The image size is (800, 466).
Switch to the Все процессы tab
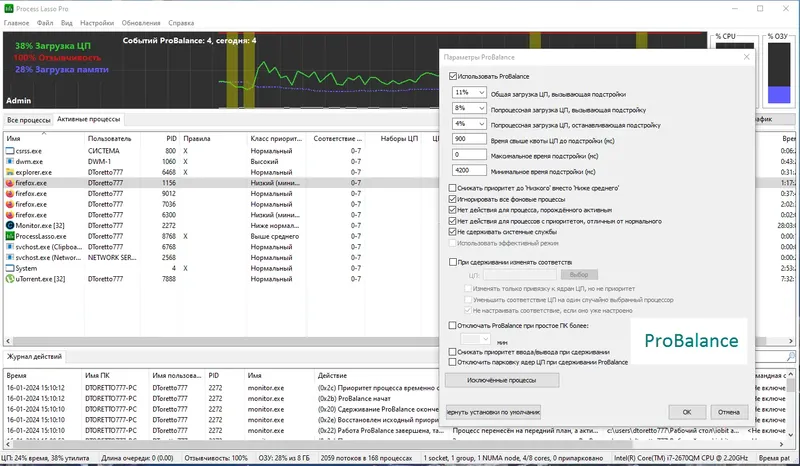[29, 120]
